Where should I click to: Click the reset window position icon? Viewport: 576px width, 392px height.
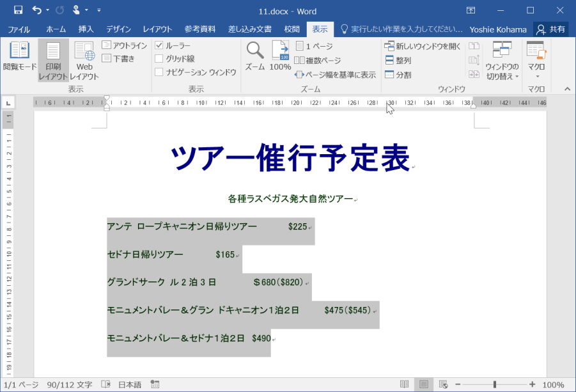point(474,74)
